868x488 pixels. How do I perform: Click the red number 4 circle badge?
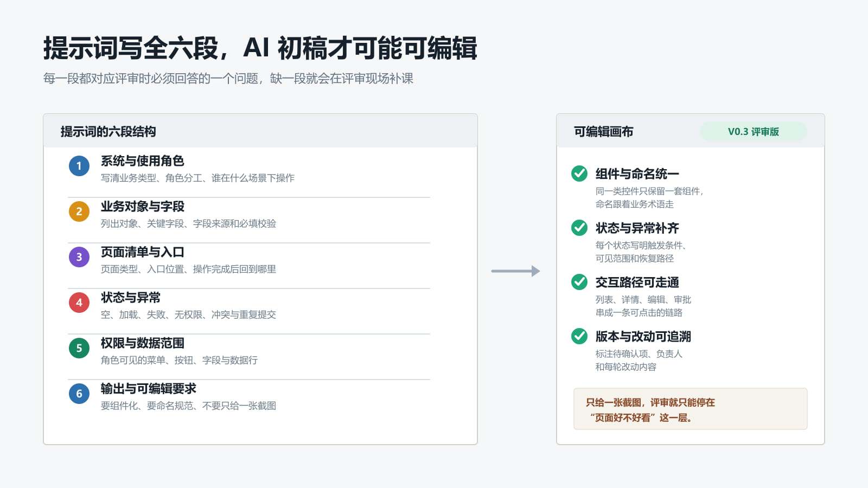pos(79,303)
